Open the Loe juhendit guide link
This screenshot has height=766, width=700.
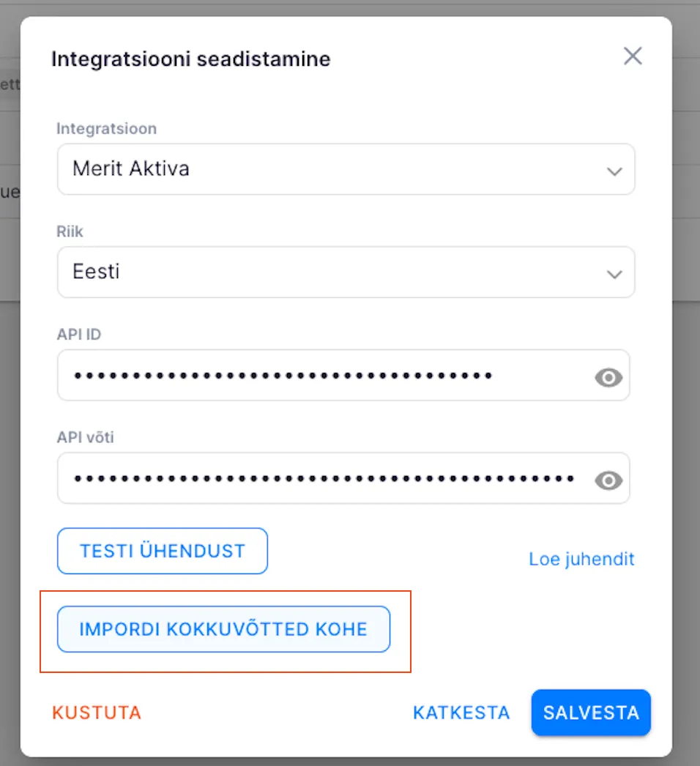pos(581,559)
